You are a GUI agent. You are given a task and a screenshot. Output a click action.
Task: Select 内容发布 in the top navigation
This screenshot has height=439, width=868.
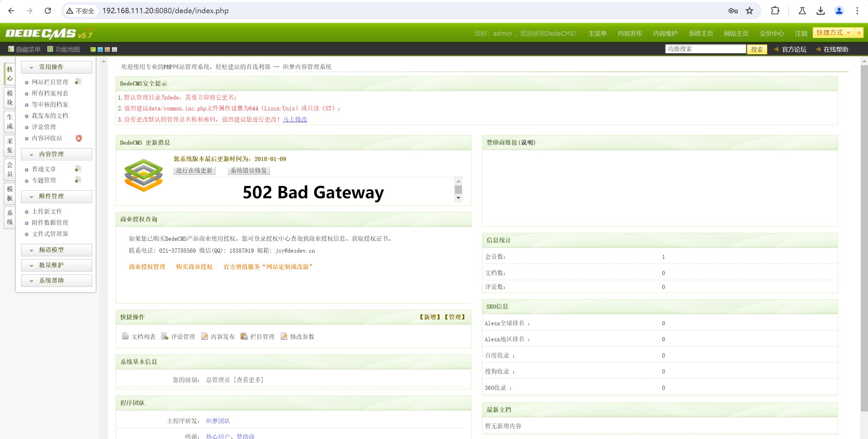(630, 33)
